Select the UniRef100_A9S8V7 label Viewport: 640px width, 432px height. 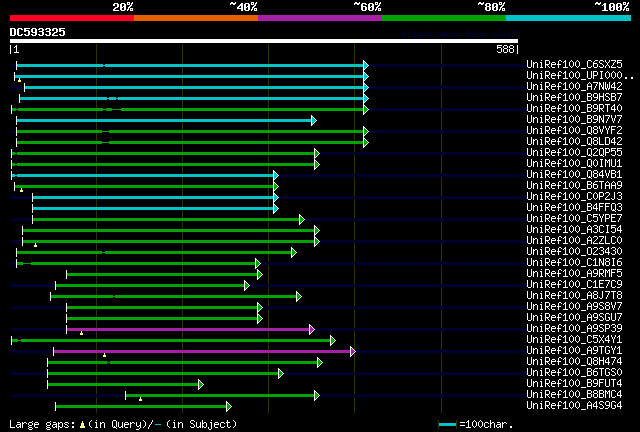coord(574,307)
